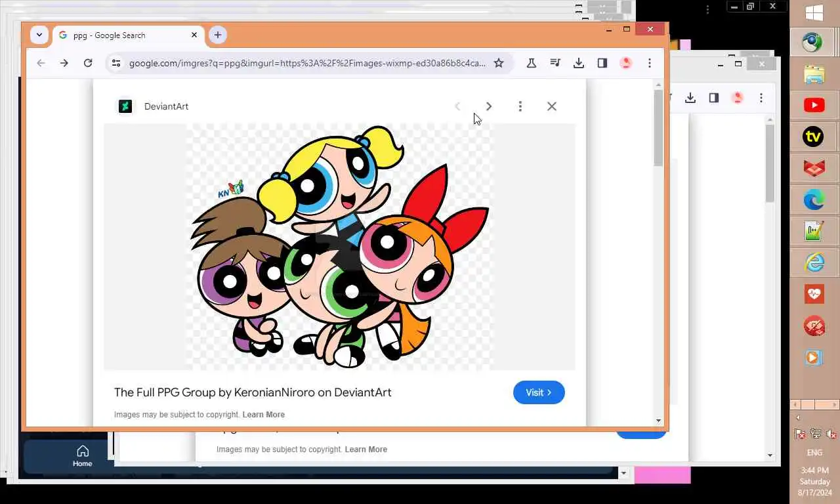Viewport: 840px width, 504px height.
Task: Switch the ENG input language indicator
Action: (x=814, y=453)
